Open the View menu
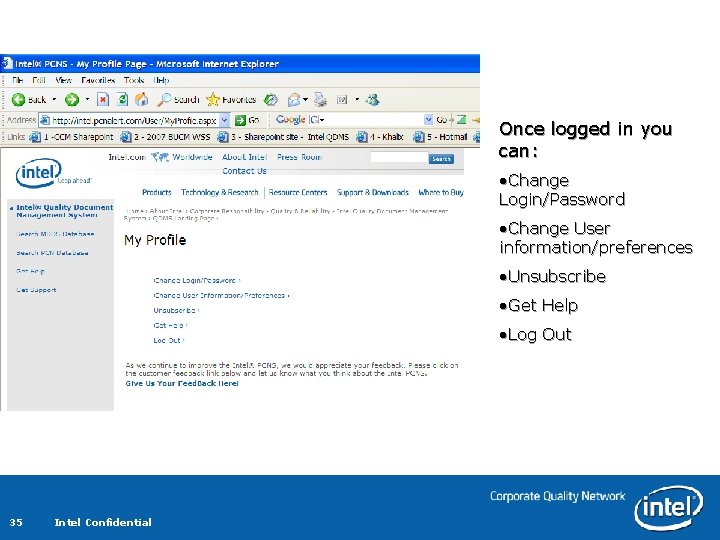The image size is (720, 540). click(x=63, y=80)
